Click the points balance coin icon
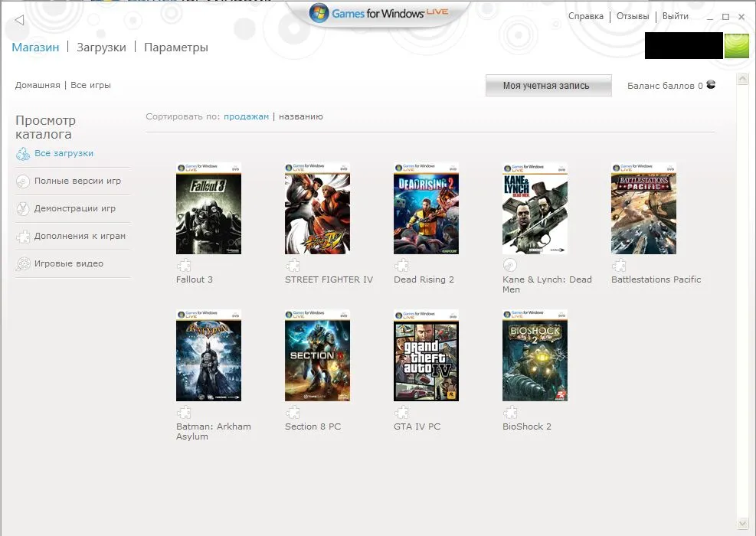 point(711,84)
